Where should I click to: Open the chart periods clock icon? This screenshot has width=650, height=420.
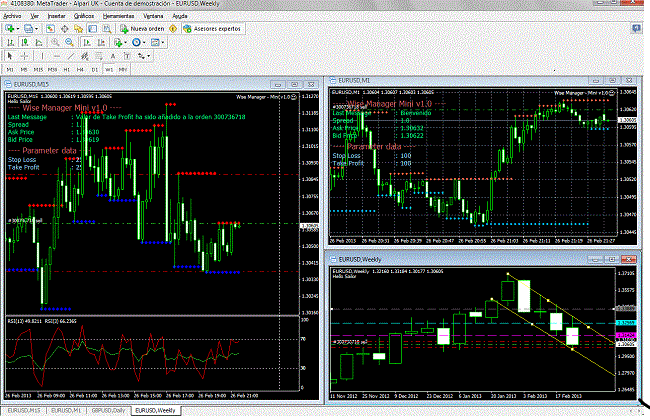tap(136, 42)
